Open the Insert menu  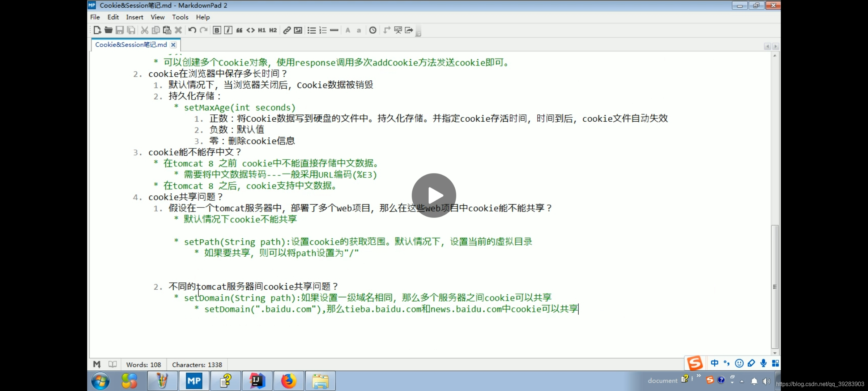134,17
